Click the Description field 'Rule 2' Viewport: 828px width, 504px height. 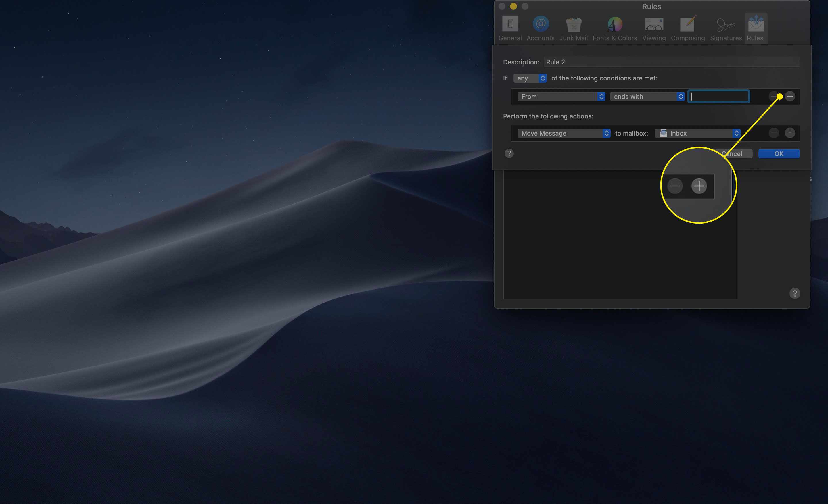[671, 62]
